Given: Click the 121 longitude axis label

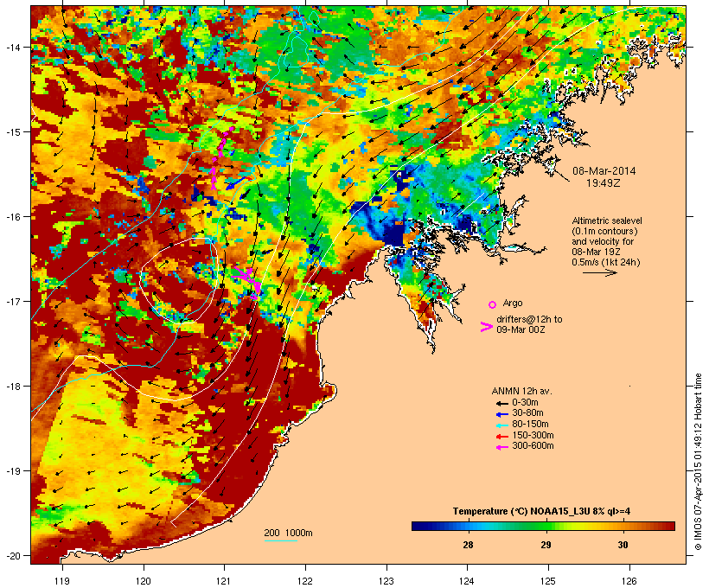Looking at the screenshot, I should [x=224, y=581].
